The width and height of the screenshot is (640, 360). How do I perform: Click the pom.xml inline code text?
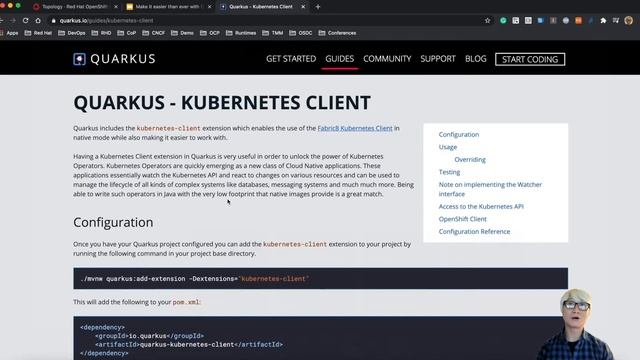coord(186,302)
